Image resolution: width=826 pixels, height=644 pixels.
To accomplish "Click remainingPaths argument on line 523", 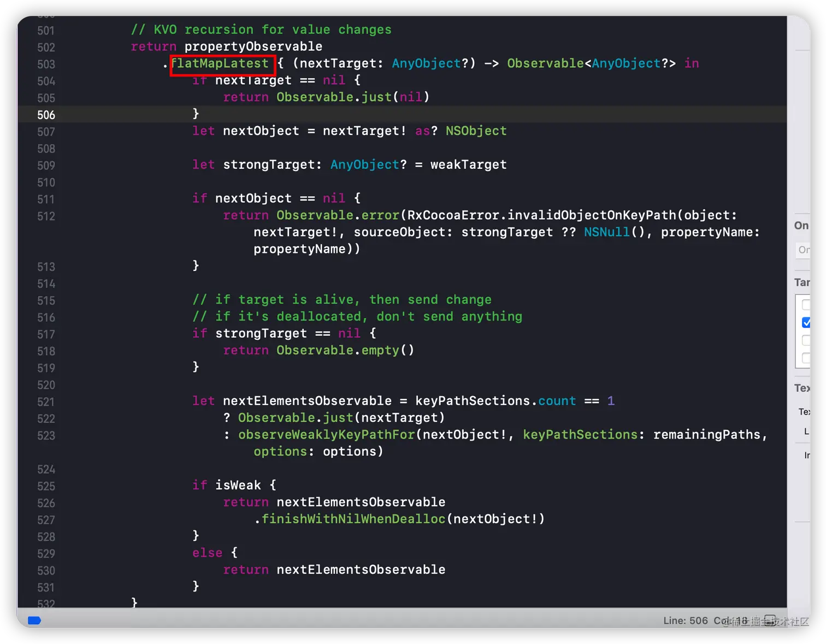I will point(707,434).
